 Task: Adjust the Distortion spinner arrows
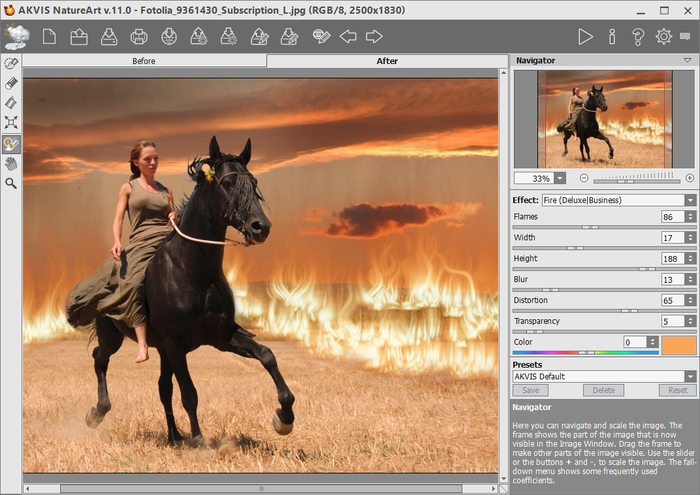(690, 300)
